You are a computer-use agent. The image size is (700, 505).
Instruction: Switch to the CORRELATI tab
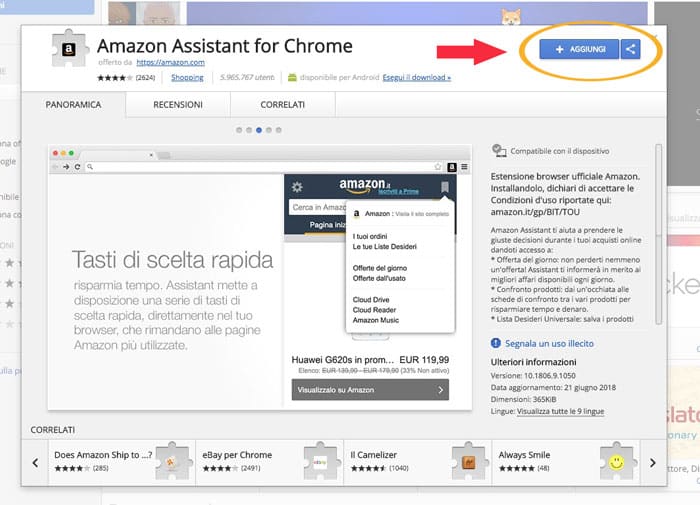click(283, 104)
